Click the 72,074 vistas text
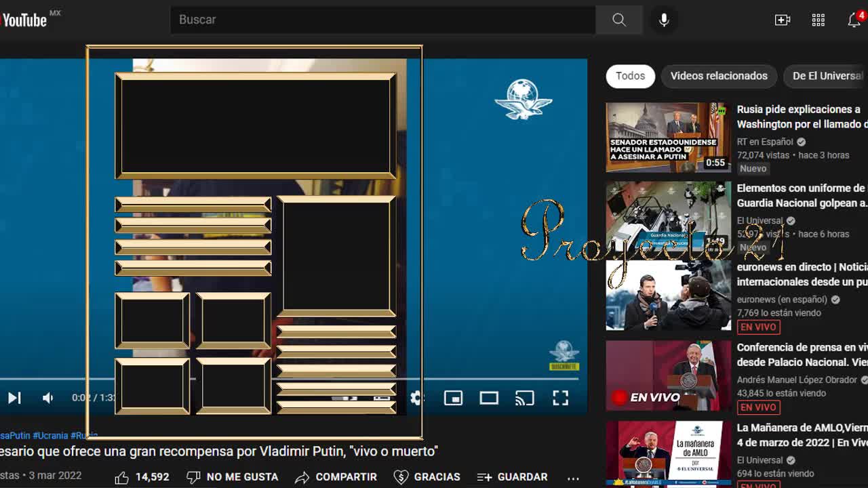 click(x=763, y=155)
